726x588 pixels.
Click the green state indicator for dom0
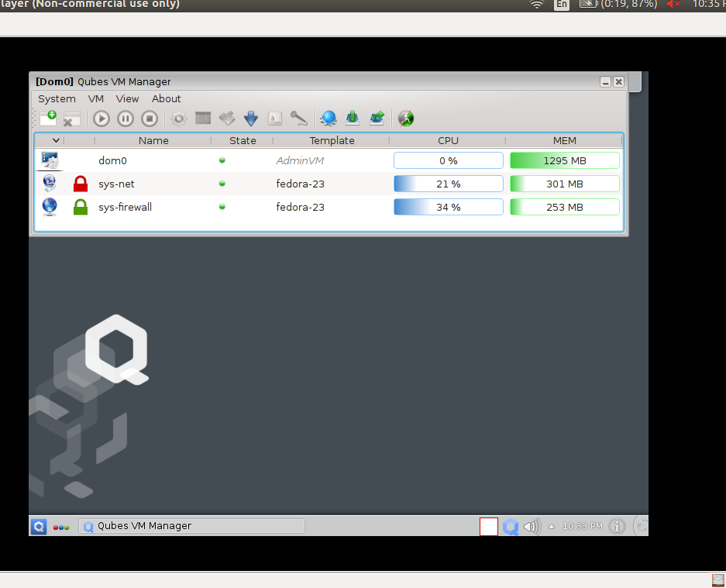[x=222, y=160]
